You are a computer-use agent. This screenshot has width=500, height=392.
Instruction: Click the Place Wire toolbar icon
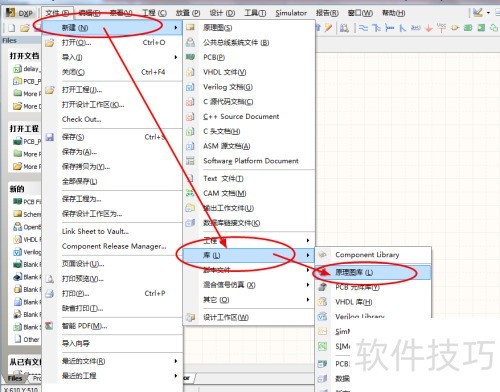pyautogui.click(x=363, y=28)
